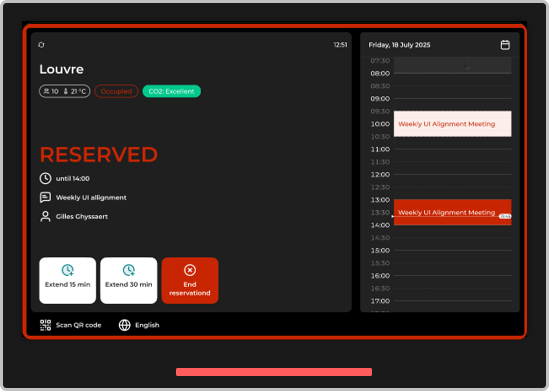Image resolution: width=549 pixels, height=391 pixels.
Task: Click the clock icon beside until 14:00
Action: pyautogui.click(x=45, y=178)
